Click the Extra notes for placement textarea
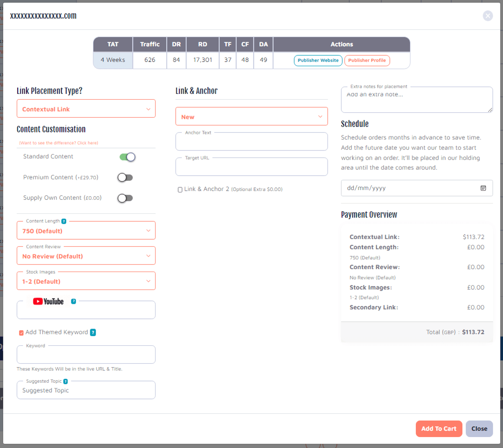 click(417, 100)
